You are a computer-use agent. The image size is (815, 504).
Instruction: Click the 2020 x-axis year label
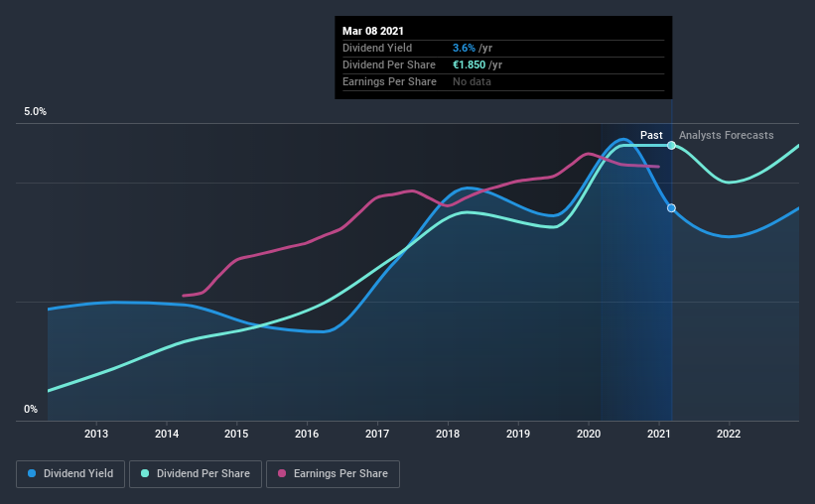[589, 434]
